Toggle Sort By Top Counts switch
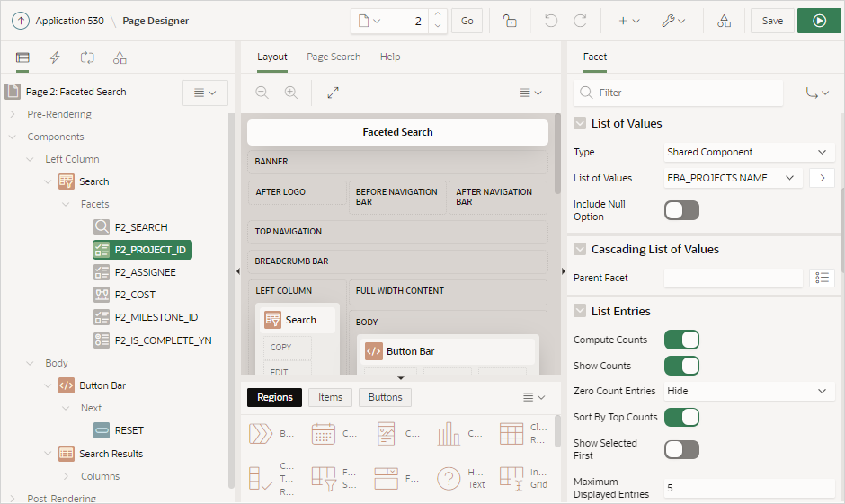Image resolution: width=845 pixels, height=504 pixels. 681,418
